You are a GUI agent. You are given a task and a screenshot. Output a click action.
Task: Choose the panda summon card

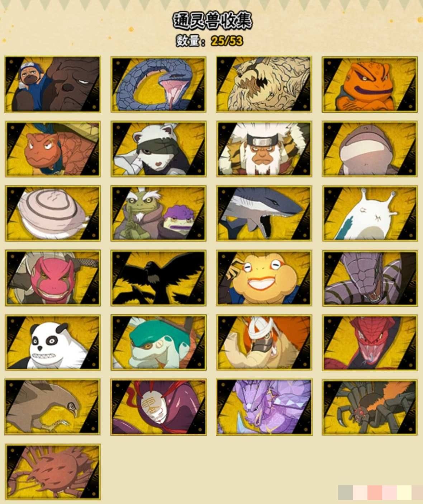click(x=53, y=343)
